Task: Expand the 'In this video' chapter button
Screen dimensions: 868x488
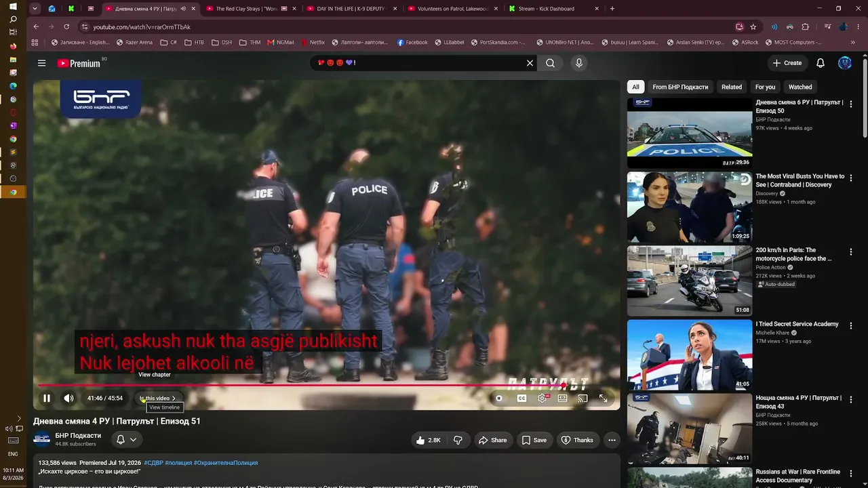Action: pyautogui.click(x=158, y=399)
